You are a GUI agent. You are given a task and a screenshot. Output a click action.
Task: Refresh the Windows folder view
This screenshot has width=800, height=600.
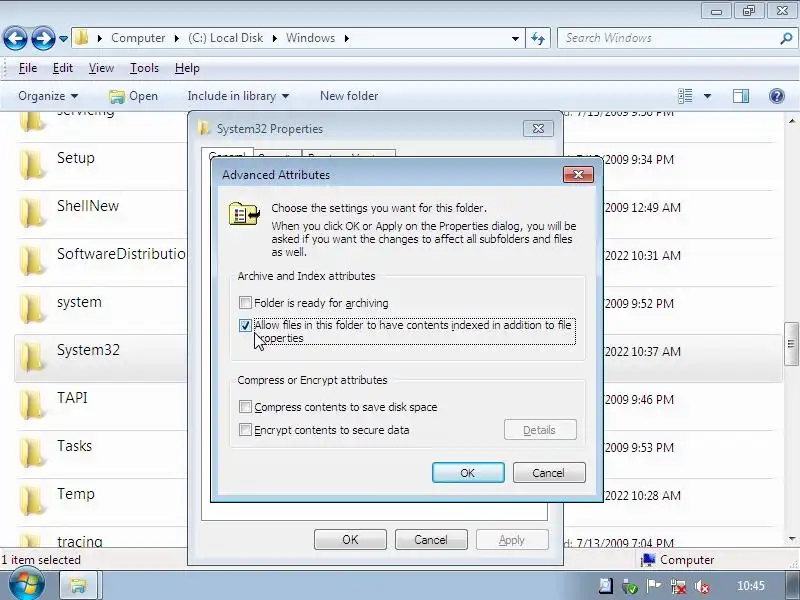pyautogui.click(x=538, y=38)
